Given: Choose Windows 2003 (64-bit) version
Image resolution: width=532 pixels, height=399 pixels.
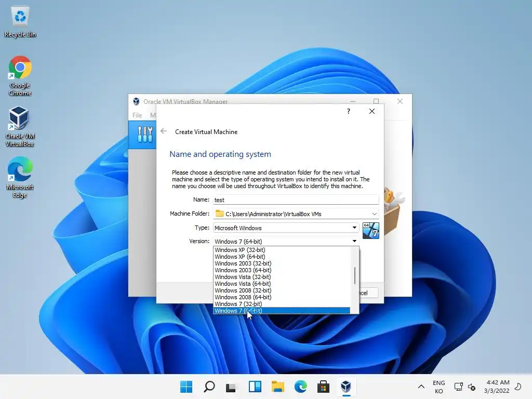Looking at the screenshot, I should [282, 270].
